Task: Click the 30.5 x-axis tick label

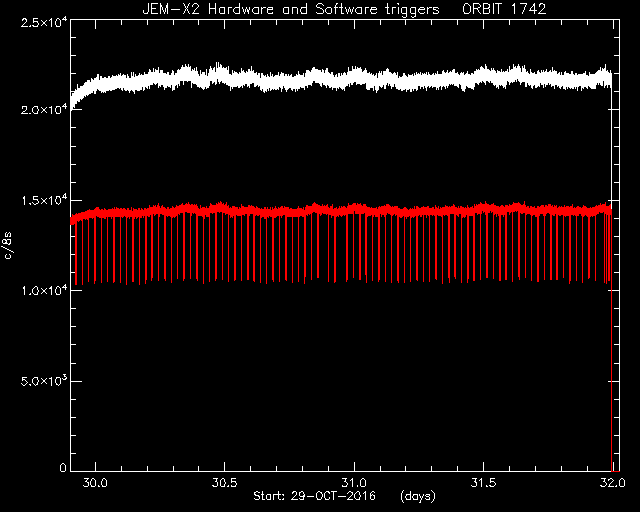Action: pos(224,483)
